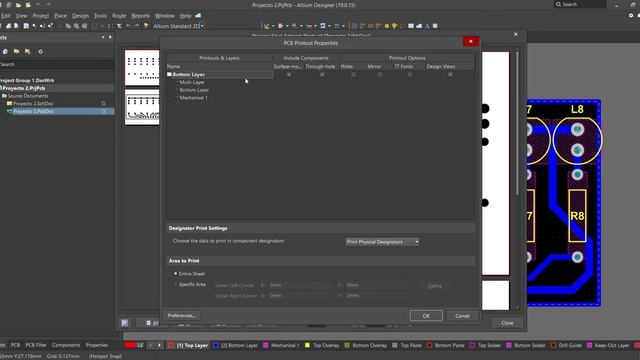Image resolution: width=640 pixels, height=360 pixels.
Task: Click the place via icon in toolbar
Action: pos(394,26)
